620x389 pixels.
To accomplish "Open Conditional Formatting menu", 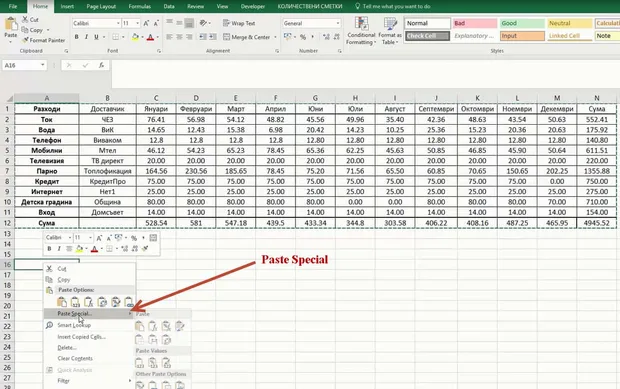I will point(361,31).
